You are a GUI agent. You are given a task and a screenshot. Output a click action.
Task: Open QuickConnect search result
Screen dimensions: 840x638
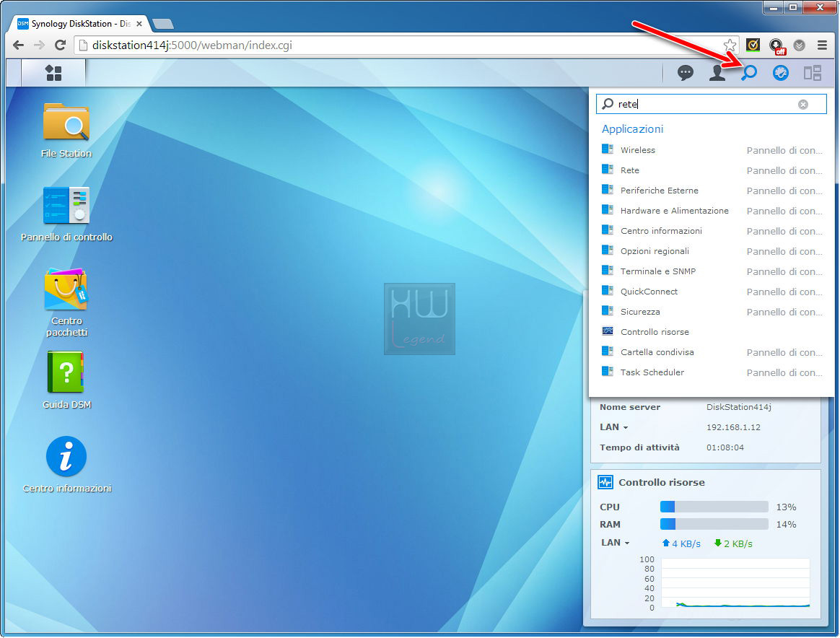(712, 292)
